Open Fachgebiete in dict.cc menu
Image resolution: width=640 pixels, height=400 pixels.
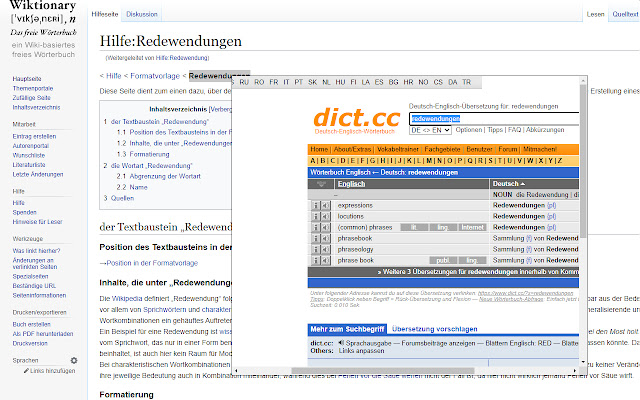point(442,149)
